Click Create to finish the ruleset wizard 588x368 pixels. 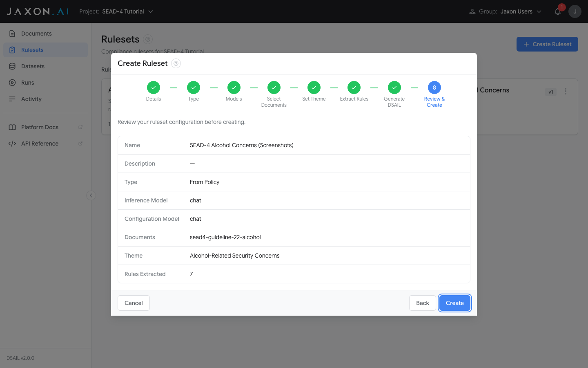click(454, 303)
